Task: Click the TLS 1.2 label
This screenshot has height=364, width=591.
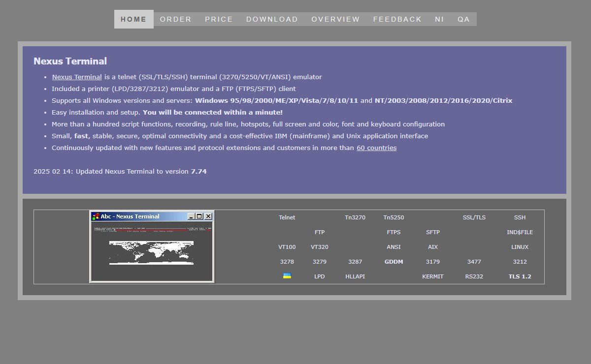Action: tap(520, 276)
